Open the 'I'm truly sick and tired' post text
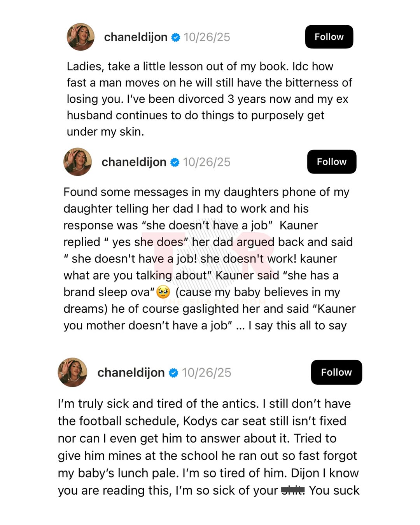Screen dimensions: 420x525 click(x=208, y=446)
